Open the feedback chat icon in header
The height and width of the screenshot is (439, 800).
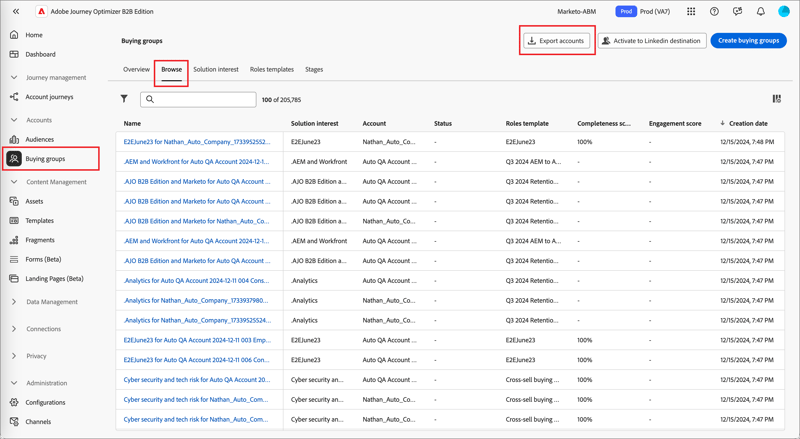tap(737, 11)
